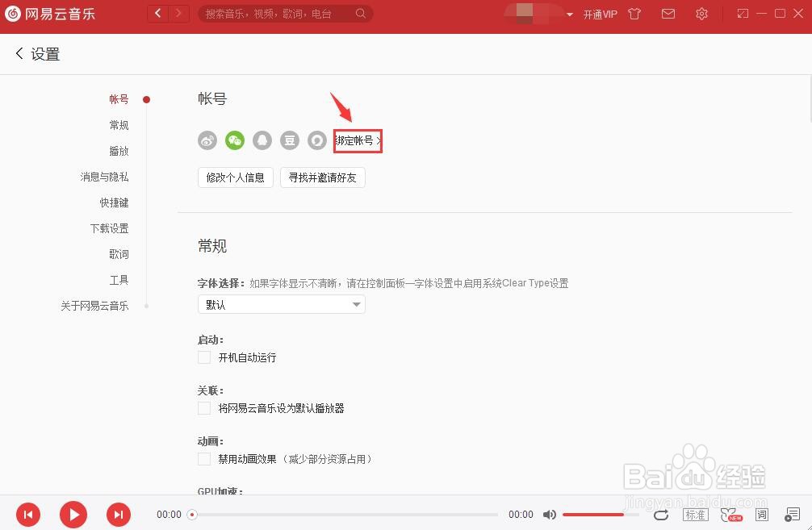The height and width of the screenshot is (530, 812).
Task: Select 下载设置 in settings sidebar
Action: (109, 228)
